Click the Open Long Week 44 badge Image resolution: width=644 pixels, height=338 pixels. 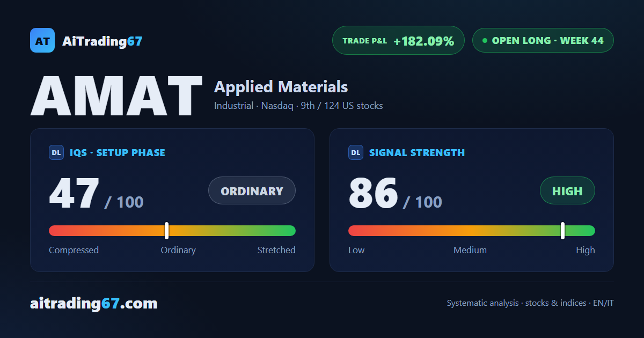tap(543, 40)
